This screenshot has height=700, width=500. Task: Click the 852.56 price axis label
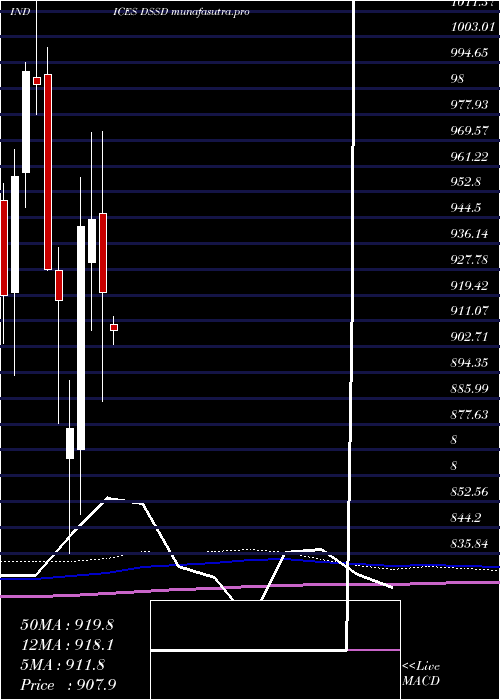point(469,492)
